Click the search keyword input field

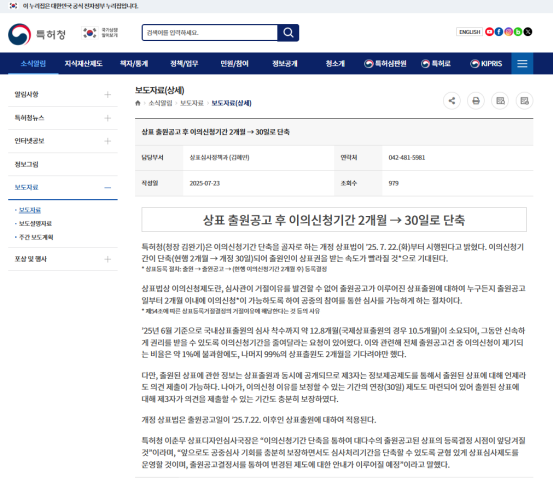(210, 33)
